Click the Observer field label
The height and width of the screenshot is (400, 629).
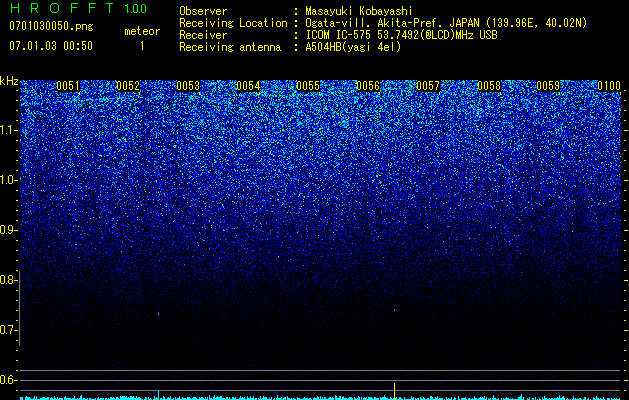203,11
